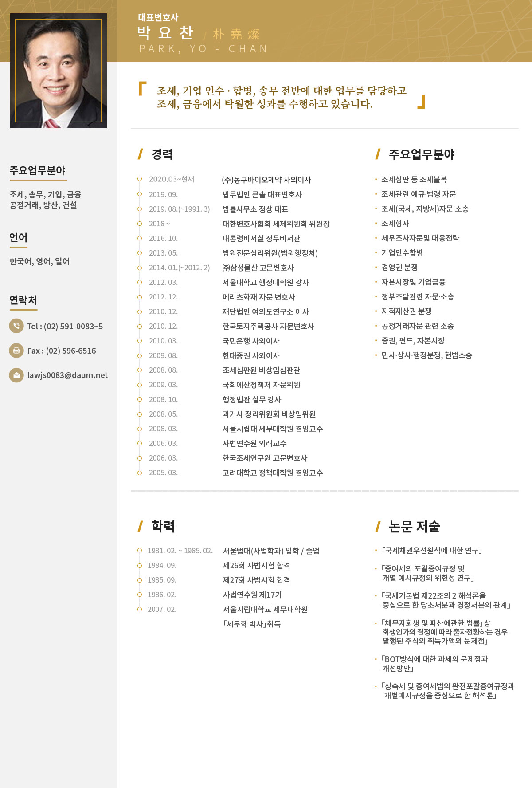
Task: Click practice area "민사·상사·행정분쟁, 헌법소송"
Action: point(427,355)
